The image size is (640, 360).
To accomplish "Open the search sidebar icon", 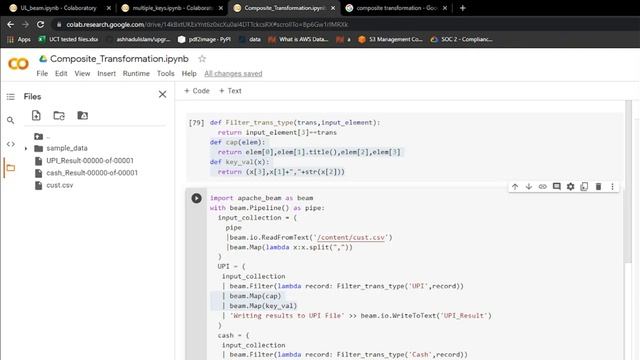I will coord(11,120).
